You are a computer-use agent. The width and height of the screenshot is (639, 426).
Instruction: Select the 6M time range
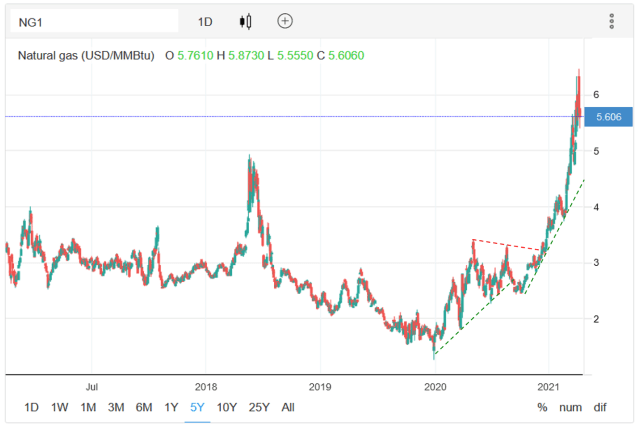(144, 407)
